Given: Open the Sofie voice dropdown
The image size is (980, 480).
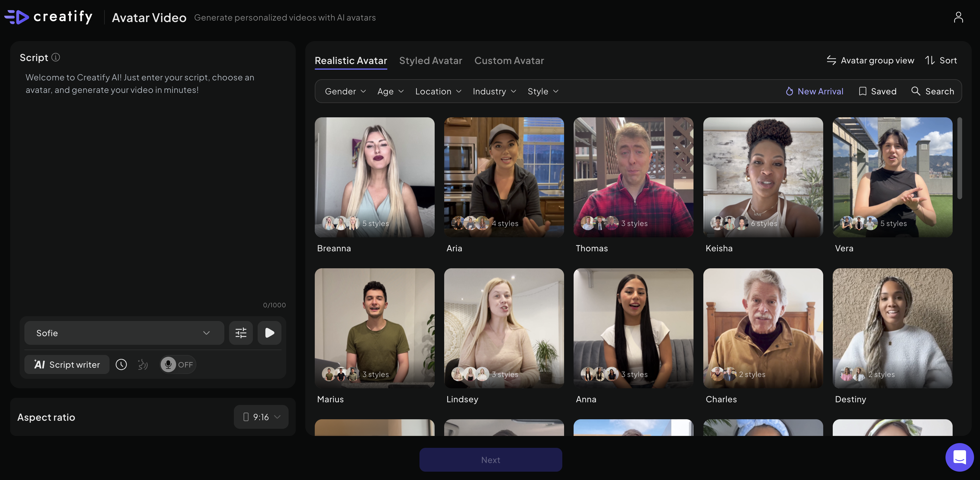Looking at the screenshot, I should [x=124, y=333].
